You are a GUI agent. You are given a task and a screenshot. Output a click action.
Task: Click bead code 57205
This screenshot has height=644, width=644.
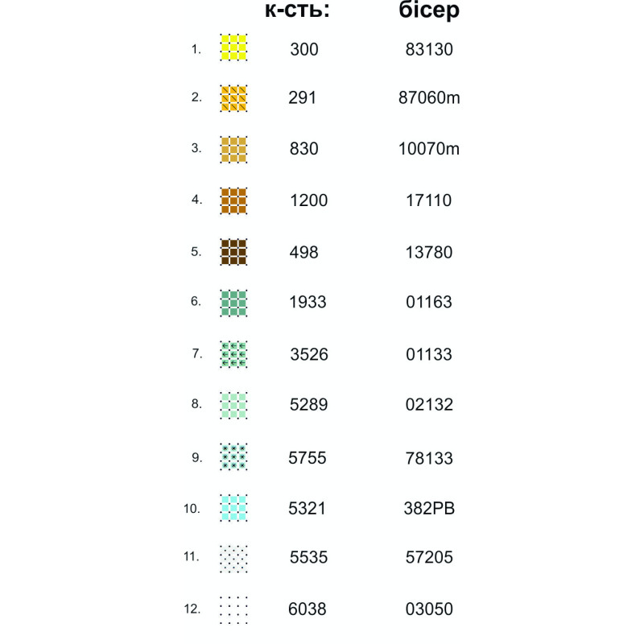point(430,558)
